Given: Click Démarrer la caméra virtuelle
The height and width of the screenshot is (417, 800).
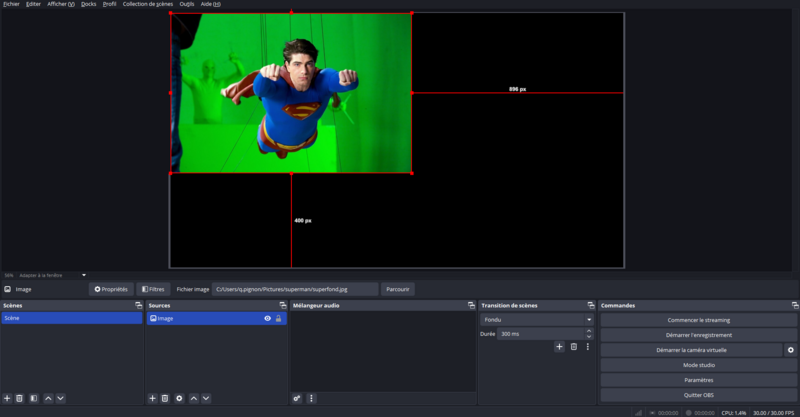Looking at the screenshot, I should click(x=691, y=350).
